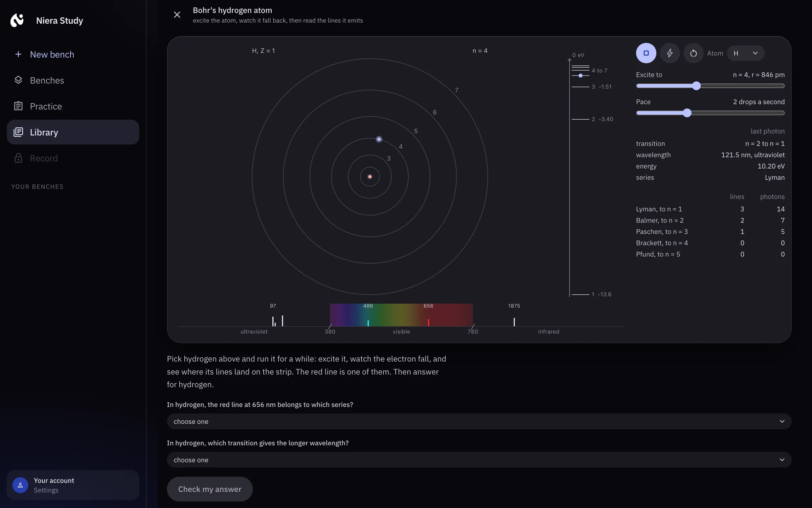Reset the simulation with the circular arrow
This screenshot has width=812, height=508.
coord(693,53)
